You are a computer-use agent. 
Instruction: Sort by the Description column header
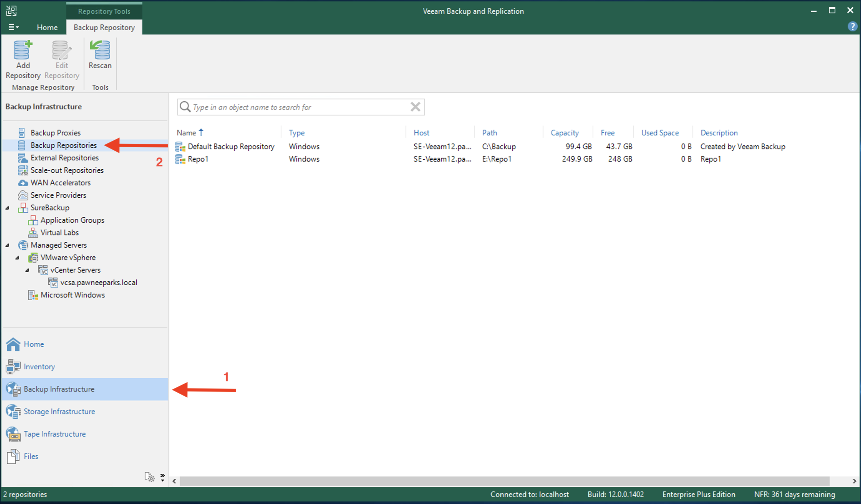click(719, 133)
